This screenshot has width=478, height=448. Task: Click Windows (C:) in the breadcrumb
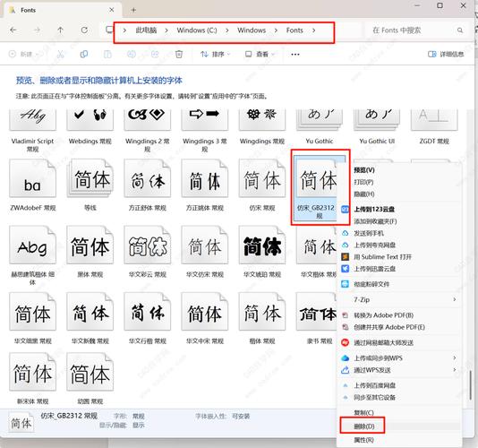(197, 30)
